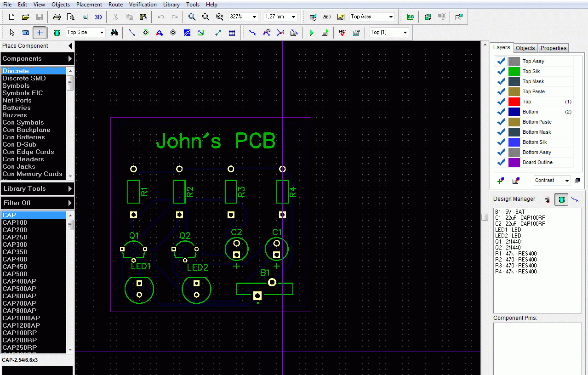This screenshot has width=588, height=375.
Task: Open the Top Side dropdown
Action: (x=86, y=32)
